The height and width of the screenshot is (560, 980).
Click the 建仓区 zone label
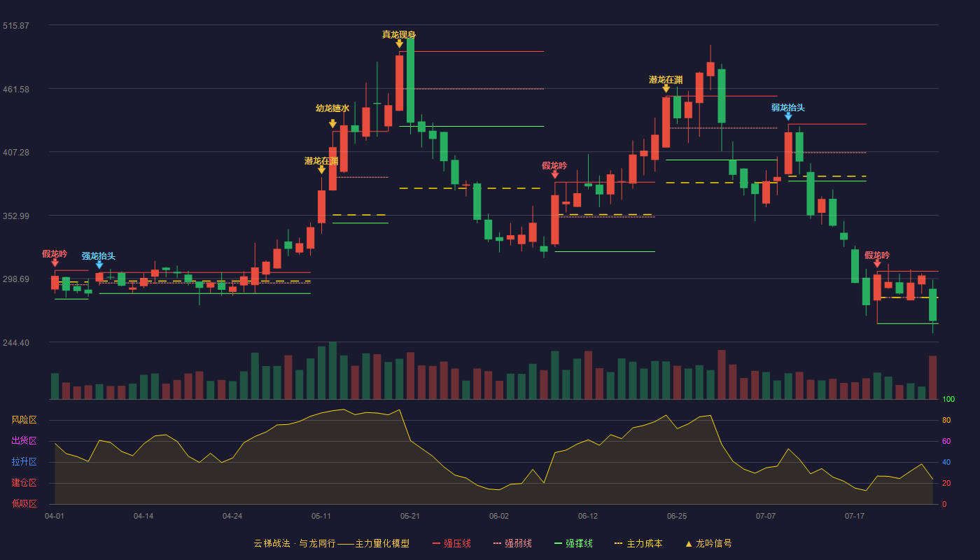click(24, 483)
